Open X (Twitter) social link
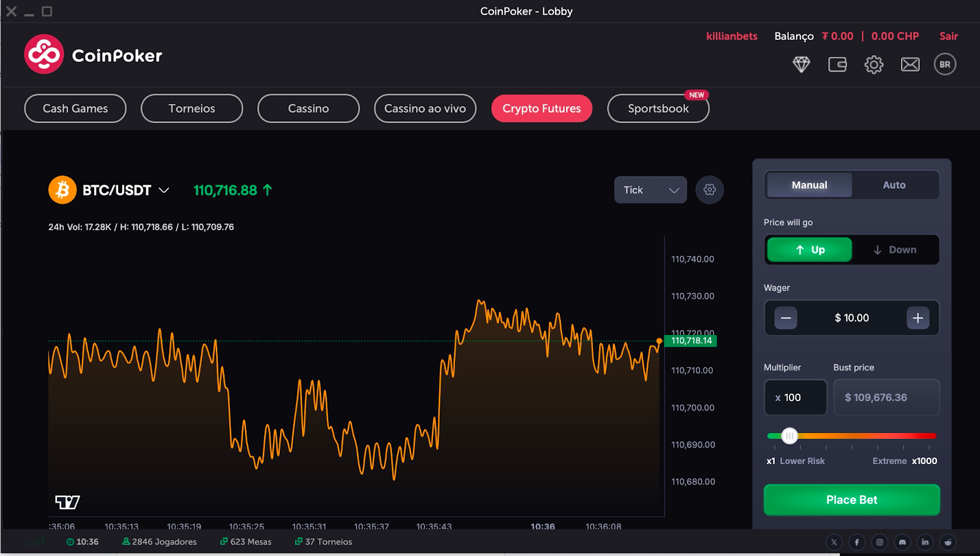The height and width of the screenshot is (556, 980). (834, 542)
